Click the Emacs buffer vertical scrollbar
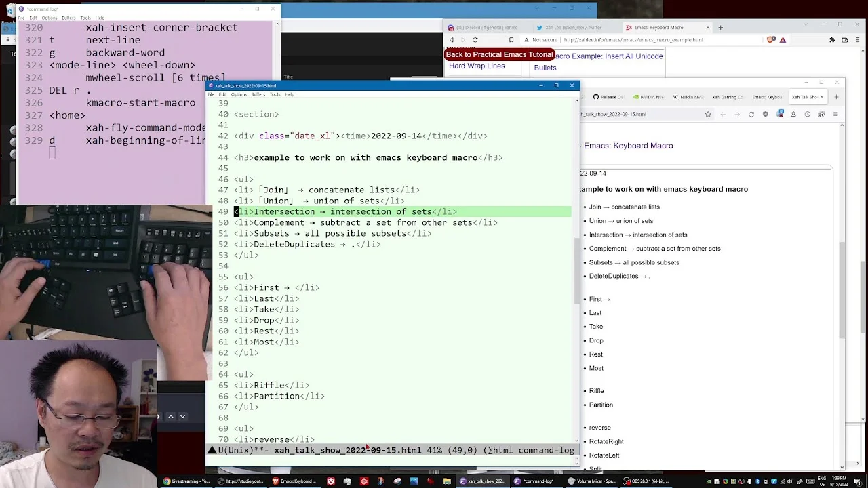 (576, 271)
